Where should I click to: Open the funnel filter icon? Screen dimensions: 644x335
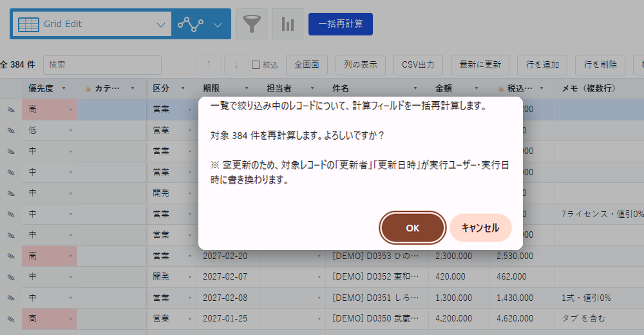(x=252, y=24)
